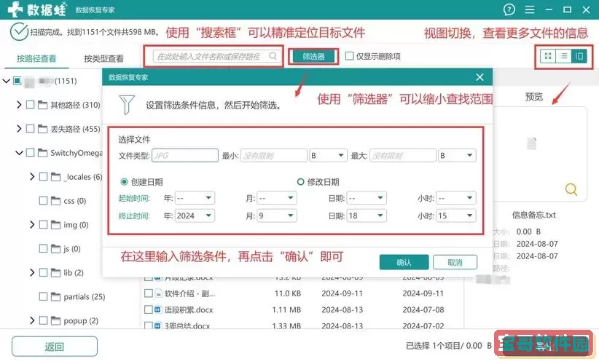Check the 语段积累.docx file checkbox
The width and height of the screenshot is (599, 364).
149,310
